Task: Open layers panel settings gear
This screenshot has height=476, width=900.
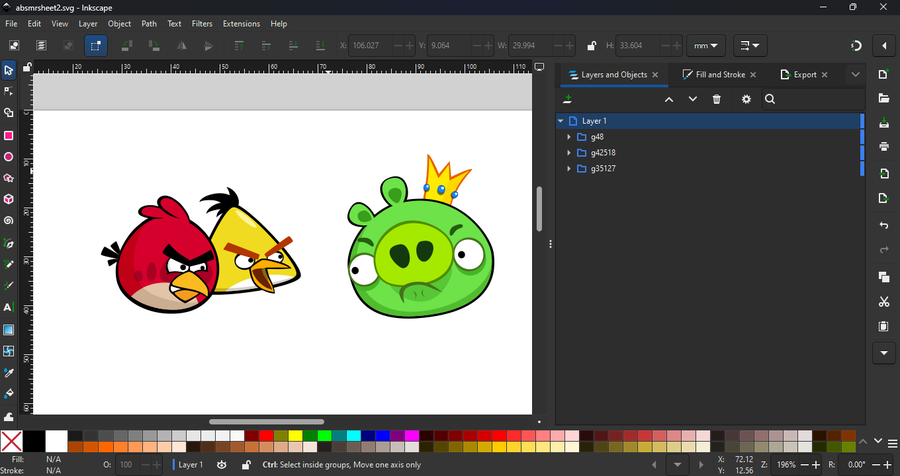Action: (746, 99)
